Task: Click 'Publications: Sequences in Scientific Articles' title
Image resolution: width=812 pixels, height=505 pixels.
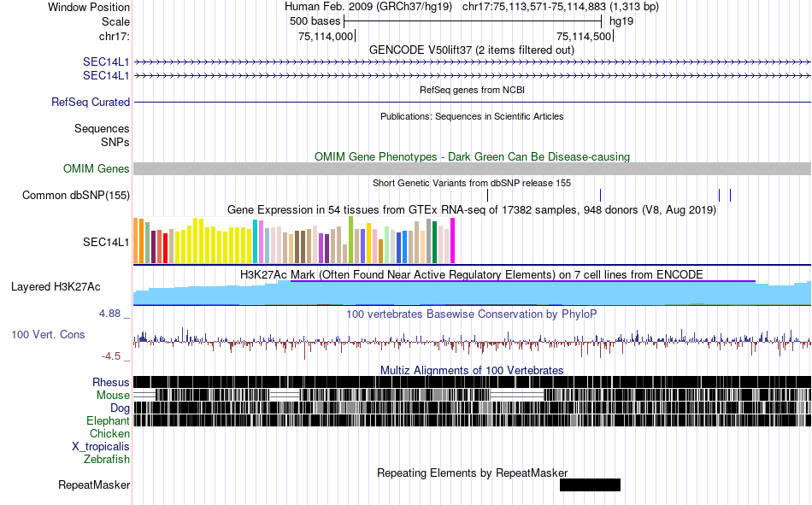Action: click(x=472, y=116)
